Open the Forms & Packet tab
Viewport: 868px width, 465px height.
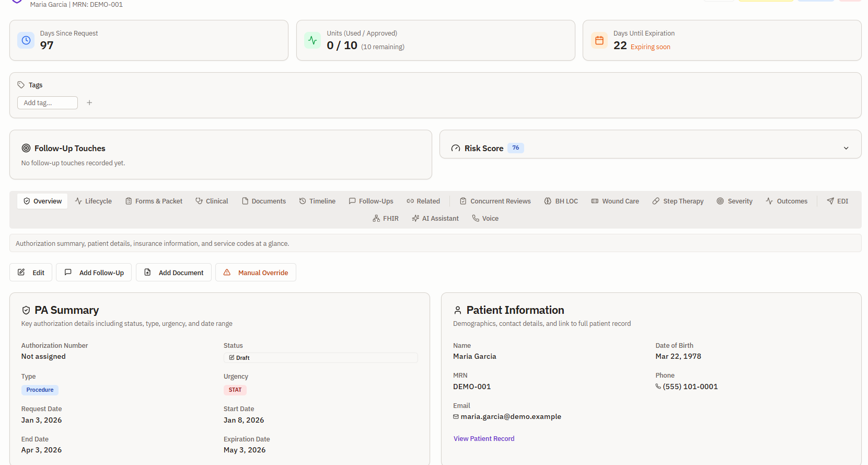tap(154, 201)
